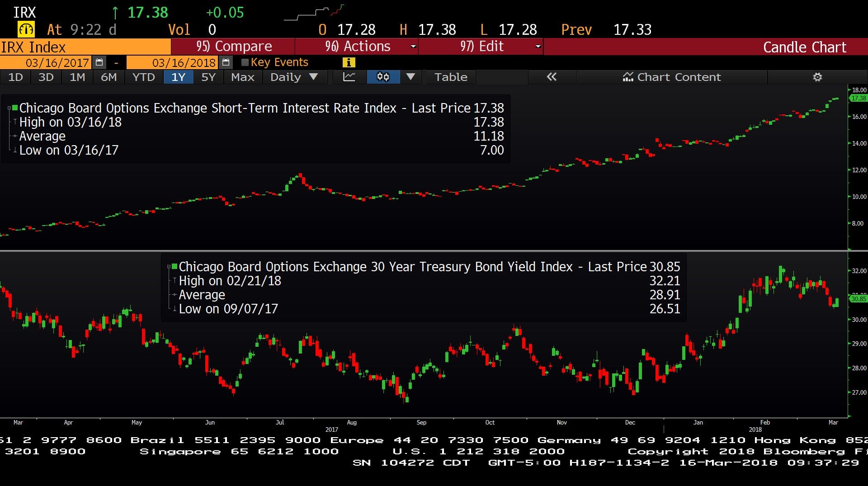Edit the end date field 03/16/2018
Screen dimensions: 868x486
pyautogui.click(x=173, y=62)
